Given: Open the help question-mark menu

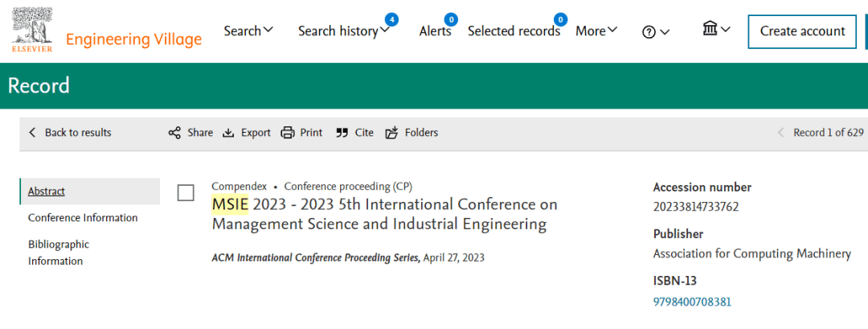Looking at the screenshot, I should tap(656, 31).
